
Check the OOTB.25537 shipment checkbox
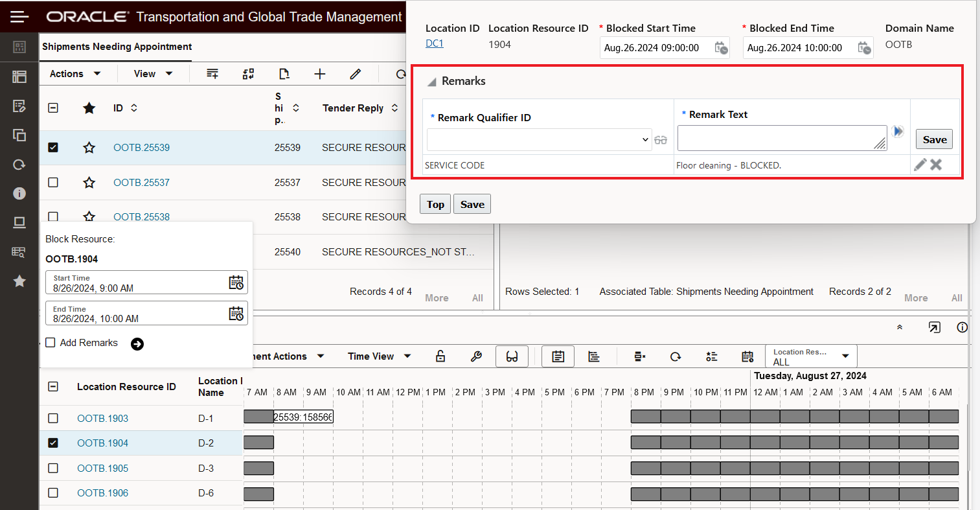click(53, 182)
